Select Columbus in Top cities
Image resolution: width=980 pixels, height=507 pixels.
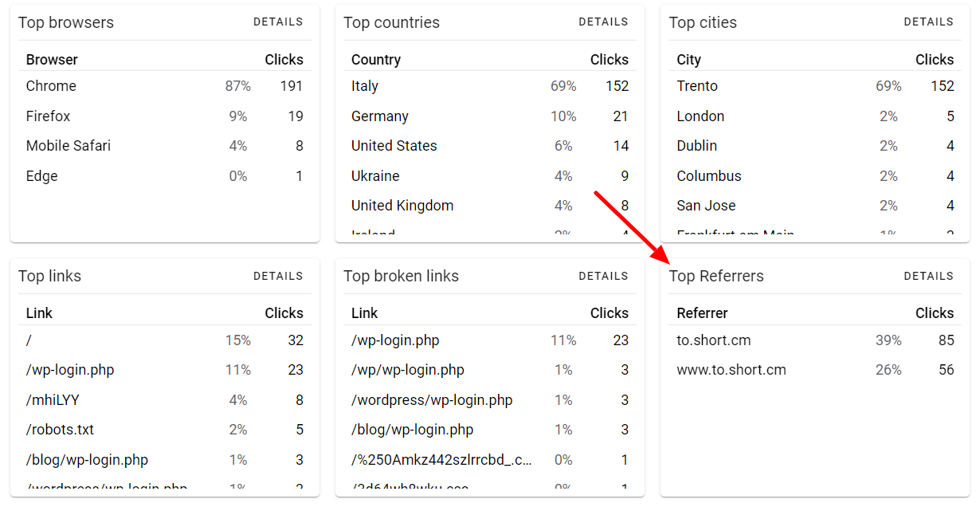click(x=708, y=175)
